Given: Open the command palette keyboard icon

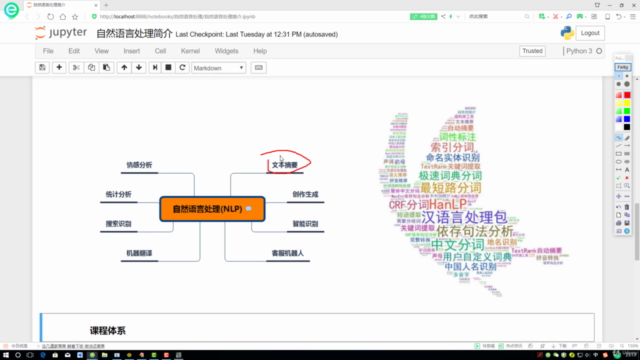Looking at the screenshot, I should [259, 68].
